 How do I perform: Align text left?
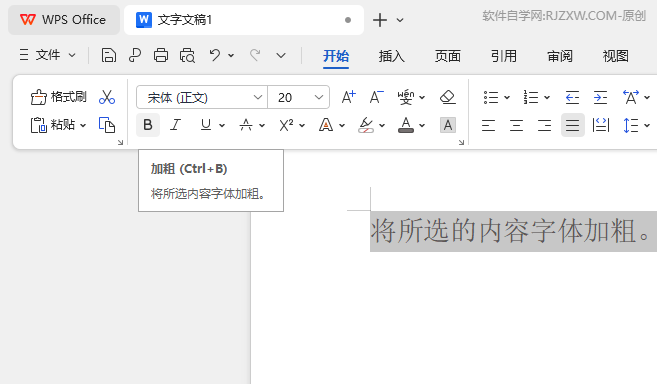click(489, 125)
